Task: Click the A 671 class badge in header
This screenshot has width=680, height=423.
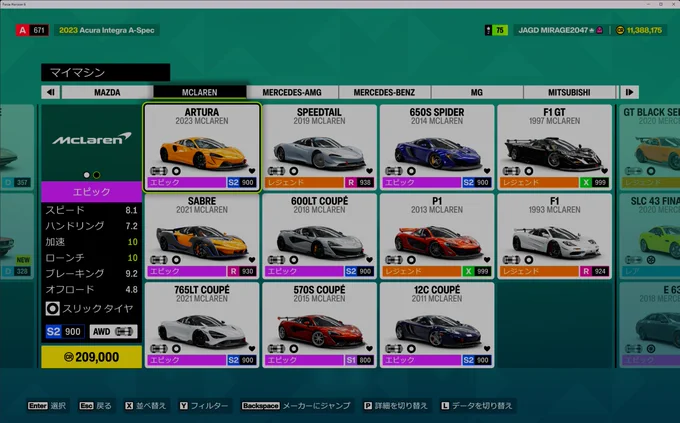Action: [x=32, y=30]
